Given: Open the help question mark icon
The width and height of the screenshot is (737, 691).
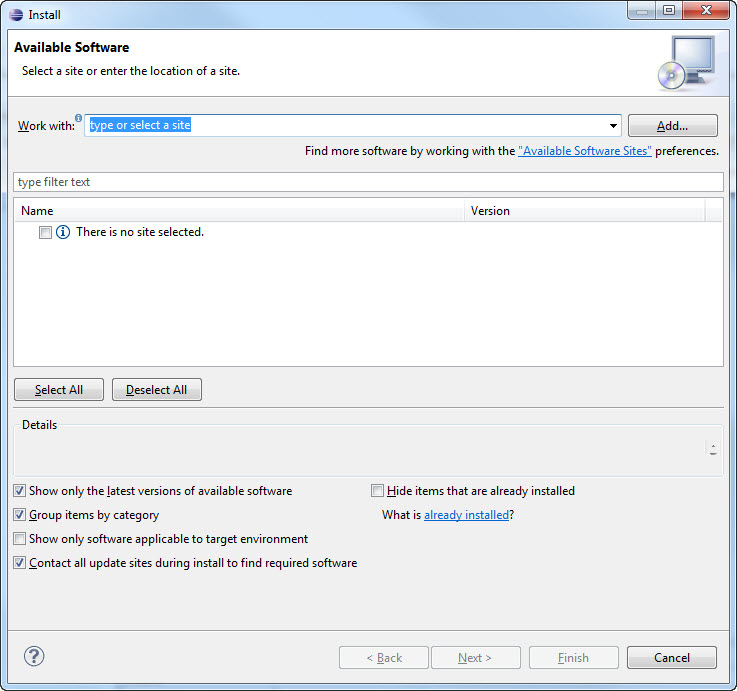Looking at the screenshot, I should coord(34,656).
